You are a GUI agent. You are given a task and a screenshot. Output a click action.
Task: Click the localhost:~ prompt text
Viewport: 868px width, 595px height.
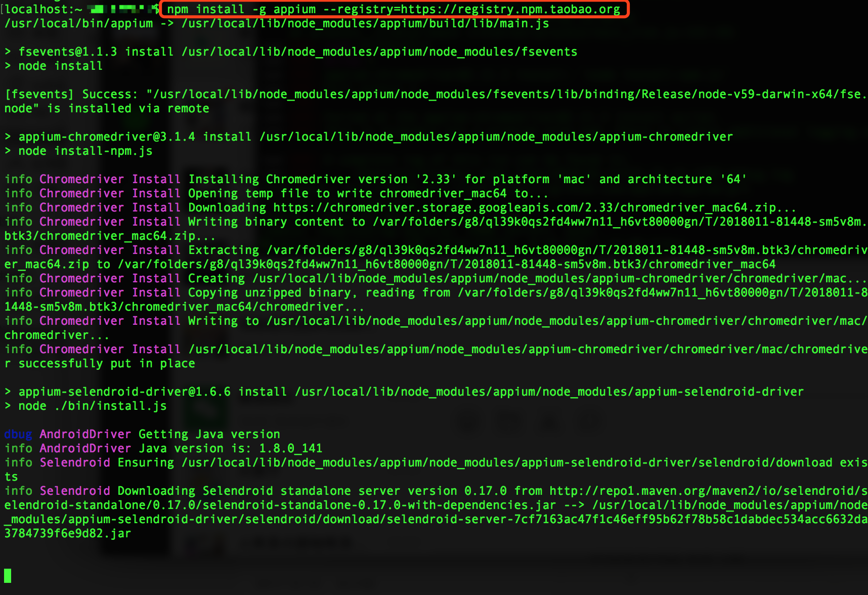point(44,9)
